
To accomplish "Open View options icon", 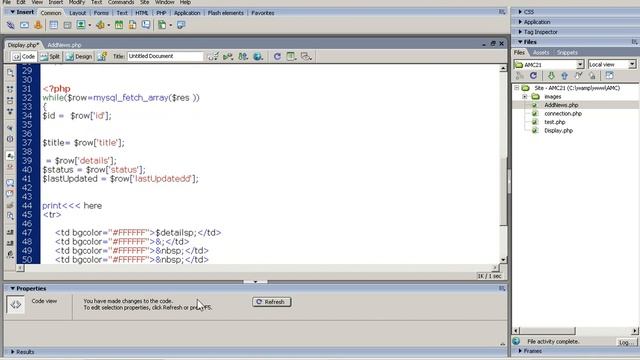I will point(291,56).
